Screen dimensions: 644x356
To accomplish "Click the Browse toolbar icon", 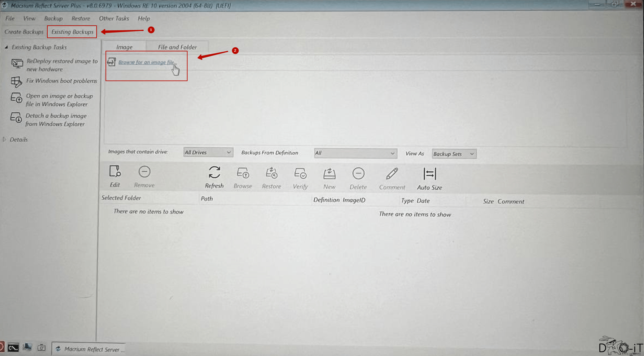I will 243,173.
